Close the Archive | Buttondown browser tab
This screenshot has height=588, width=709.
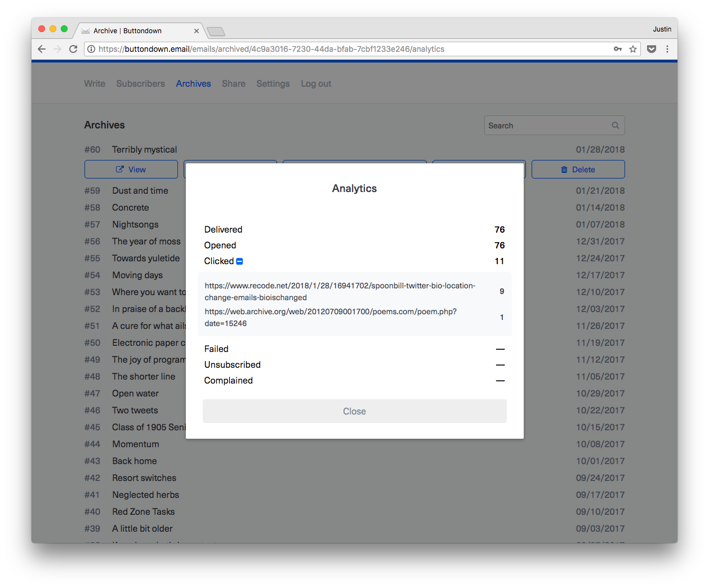click(x=197, y=31)
